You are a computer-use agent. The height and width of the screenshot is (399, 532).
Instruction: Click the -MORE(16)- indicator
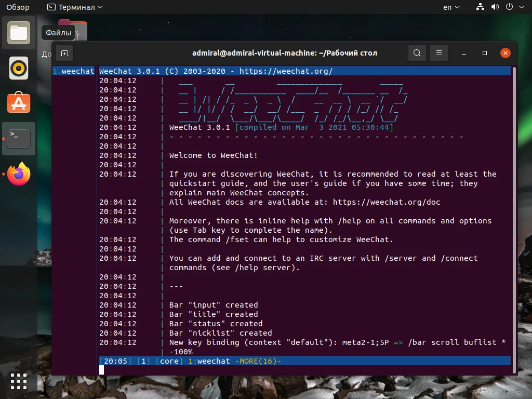(258, 361)
